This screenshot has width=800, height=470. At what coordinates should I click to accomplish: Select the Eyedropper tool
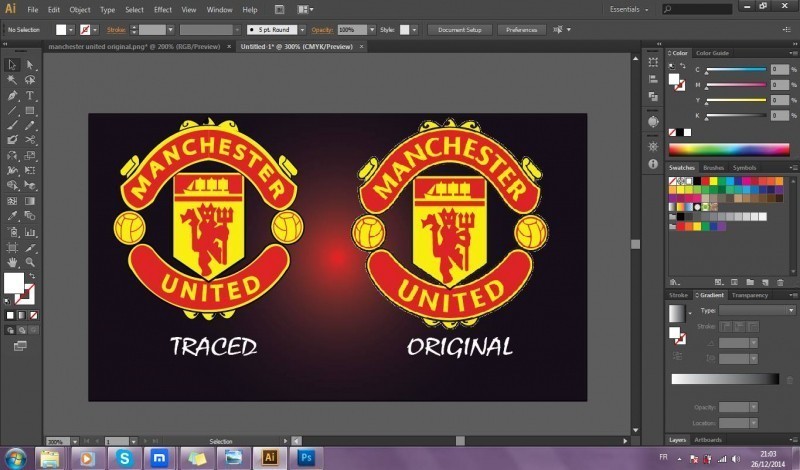12,216
